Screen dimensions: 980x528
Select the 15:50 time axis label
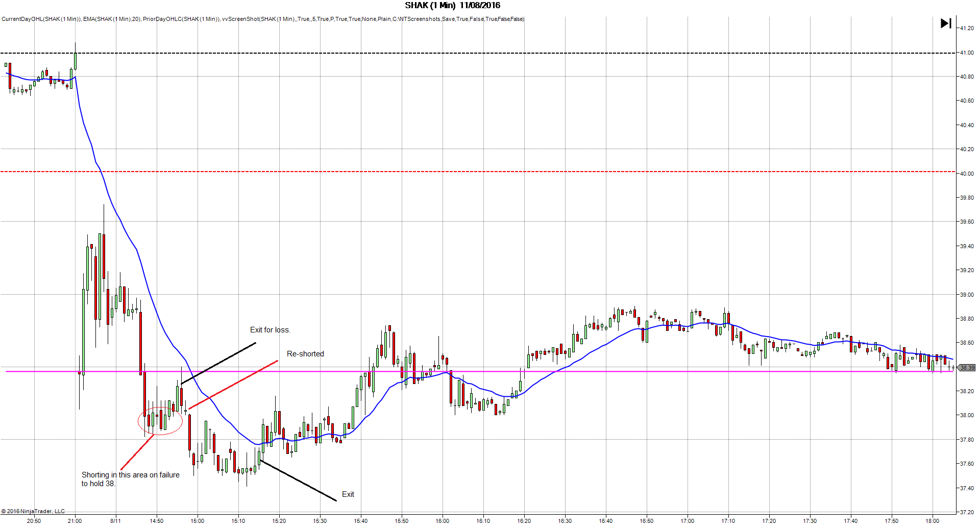pyautogui.click(x=402, y=521)
